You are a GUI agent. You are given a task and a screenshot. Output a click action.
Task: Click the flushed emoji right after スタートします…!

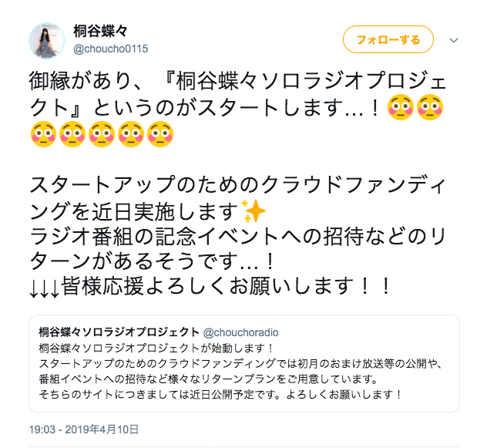(x=401, y=107)
